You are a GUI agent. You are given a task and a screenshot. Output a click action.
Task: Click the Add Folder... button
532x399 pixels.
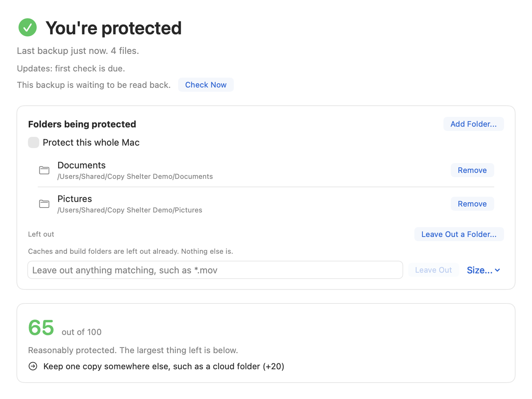(x=473, y=124)
